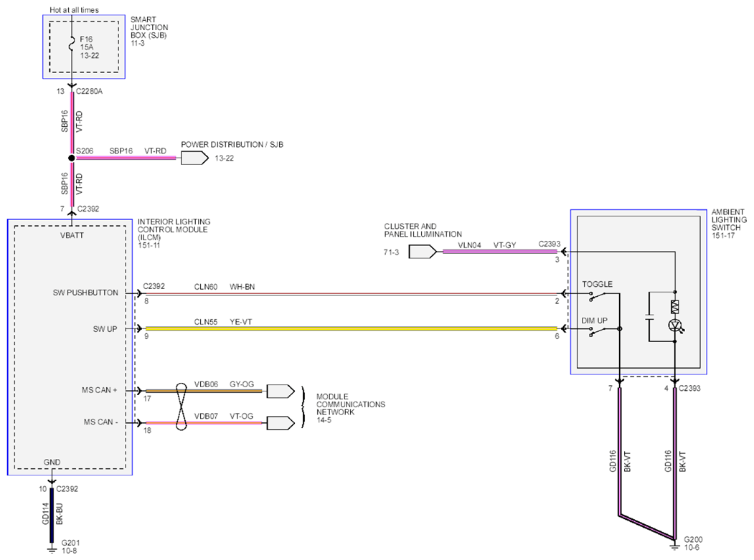
Task: Click the twisted pair symbol on CAN wires
Action: point(182,407)
